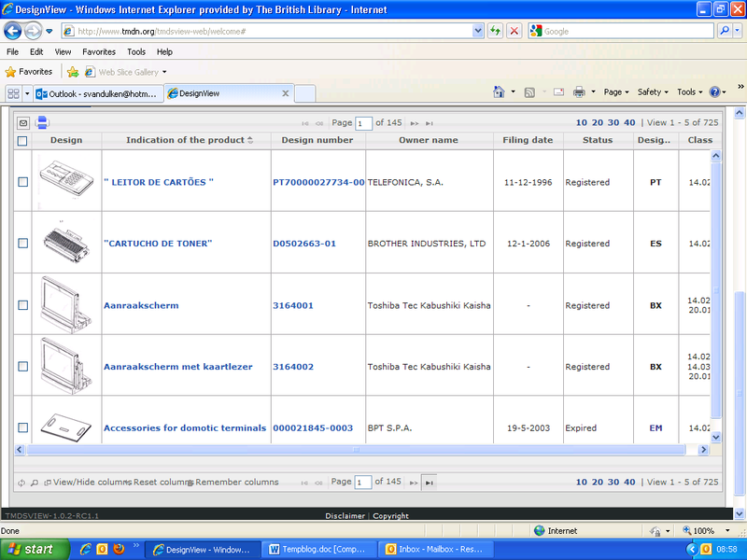Click the search magnifier icon in grid footer
Image resolution: width=747 pixels, height=560 pixels.
(x=35, y=483)
